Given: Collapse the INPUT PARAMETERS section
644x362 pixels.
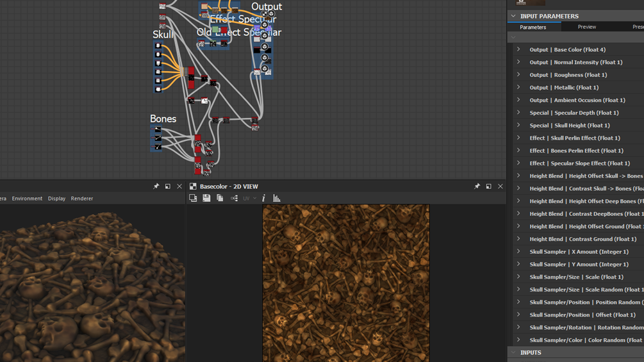Looking at the screenshot, I should click(513, 16).
